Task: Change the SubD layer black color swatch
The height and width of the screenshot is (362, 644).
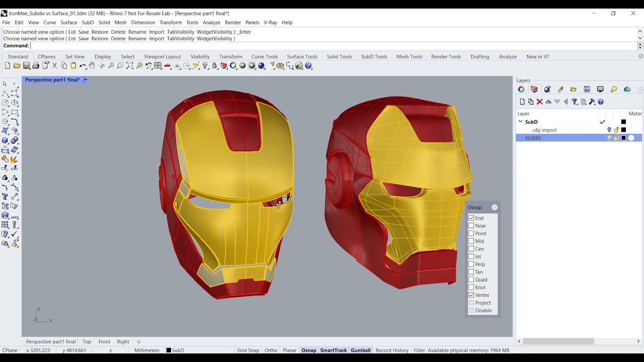Action: pos(624,122)
